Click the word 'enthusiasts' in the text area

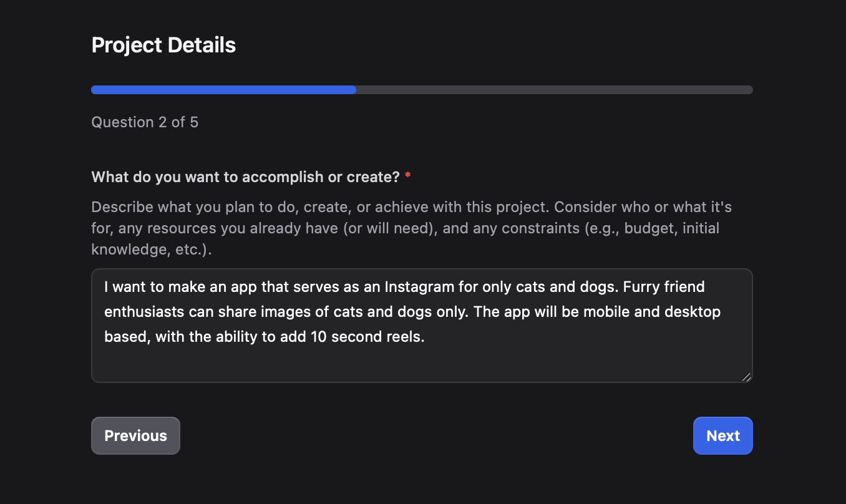(140, 312)
